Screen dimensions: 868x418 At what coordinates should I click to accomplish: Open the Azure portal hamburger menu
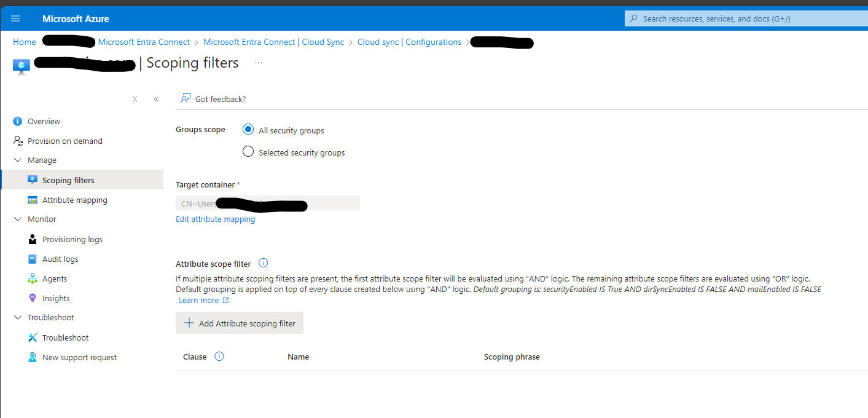click(x=15, y=18)
